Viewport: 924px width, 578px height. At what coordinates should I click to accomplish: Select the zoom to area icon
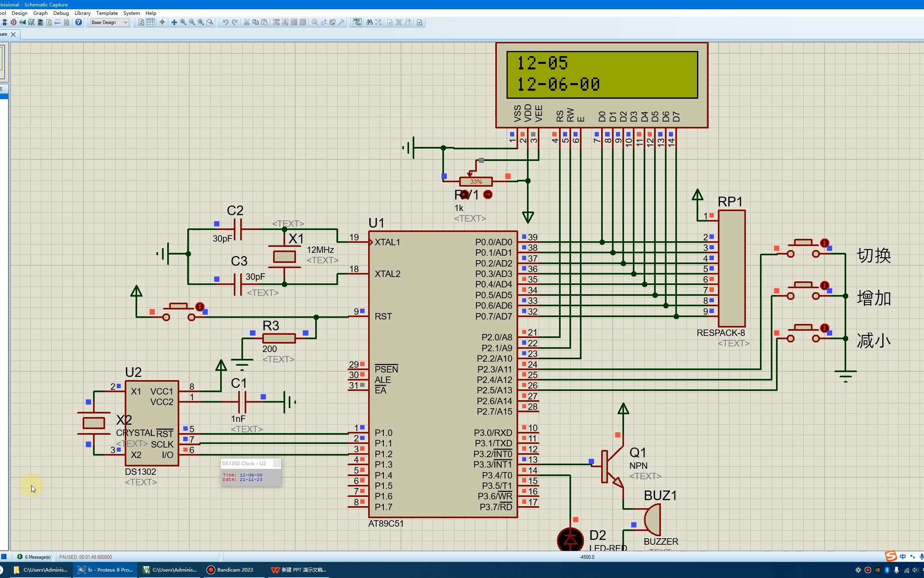(210, 22)
